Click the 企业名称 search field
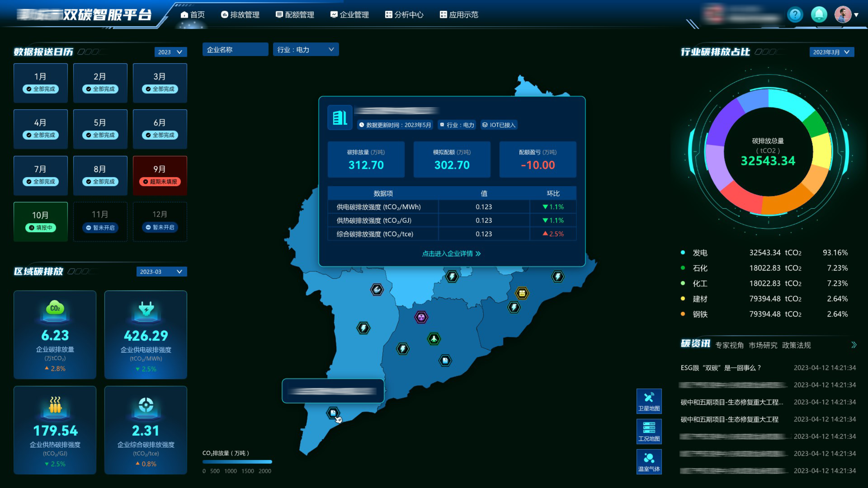The image size is (868, 488). click(235, 50)
